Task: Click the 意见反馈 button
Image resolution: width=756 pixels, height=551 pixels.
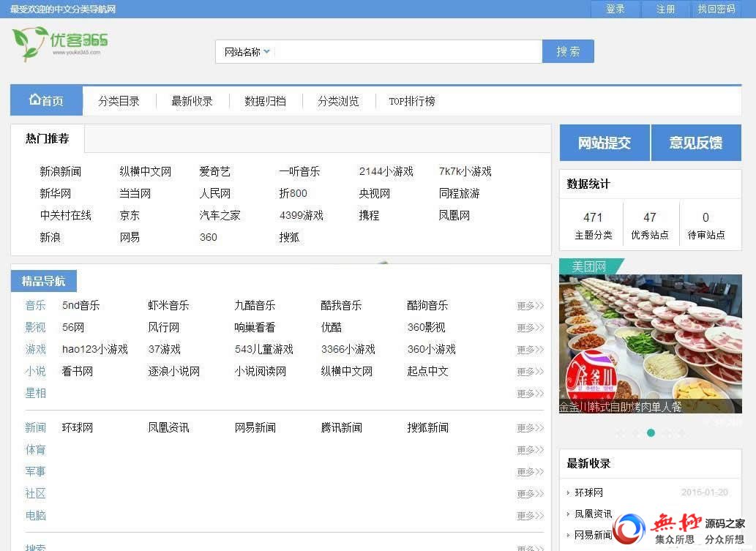Action: pos(696,143)
